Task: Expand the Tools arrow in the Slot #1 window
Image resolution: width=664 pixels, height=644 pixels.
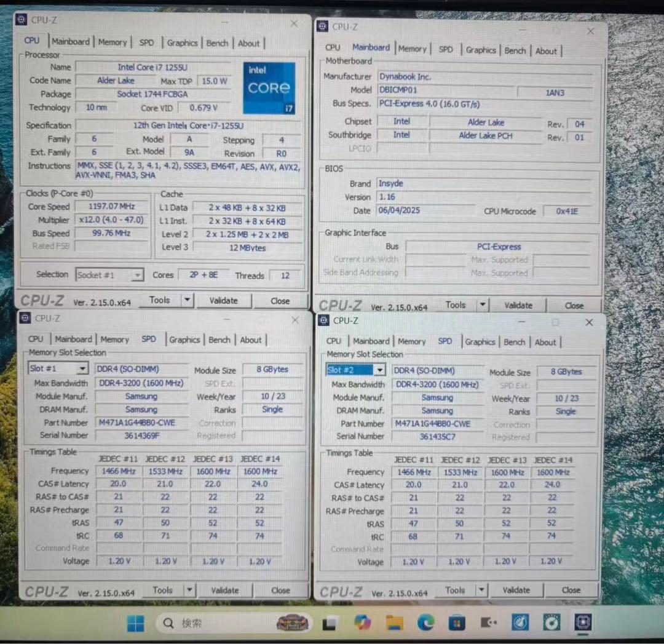Action: coord(189,590)
